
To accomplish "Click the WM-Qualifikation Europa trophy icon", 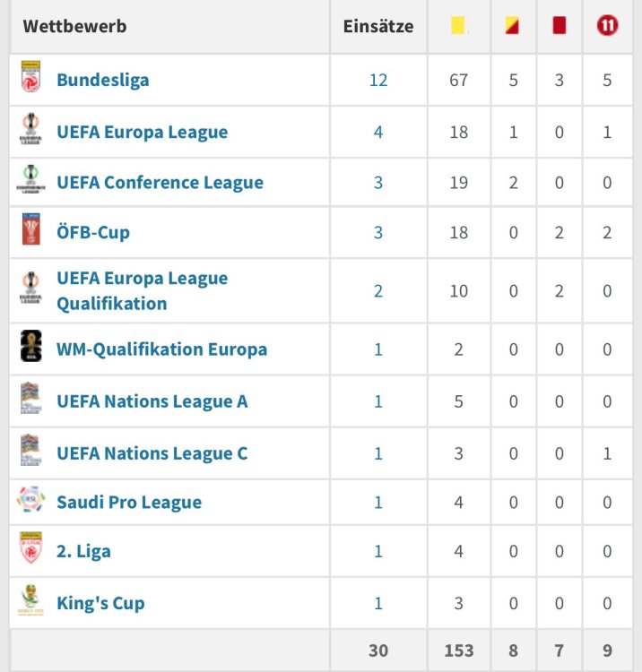I will click(x=30, y=349).
